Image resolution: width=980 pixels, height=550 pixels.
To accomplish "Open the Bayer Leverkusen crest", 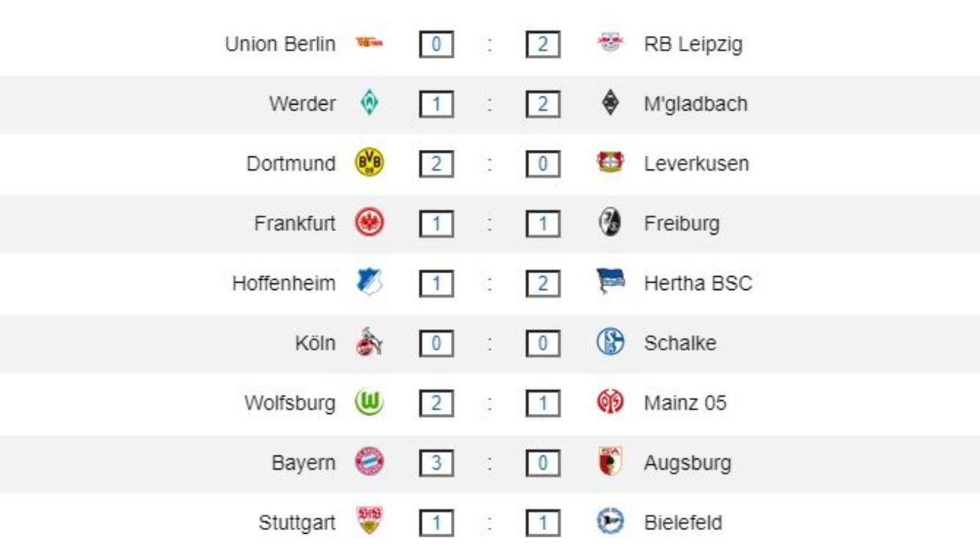I will [x=610, y=163].
